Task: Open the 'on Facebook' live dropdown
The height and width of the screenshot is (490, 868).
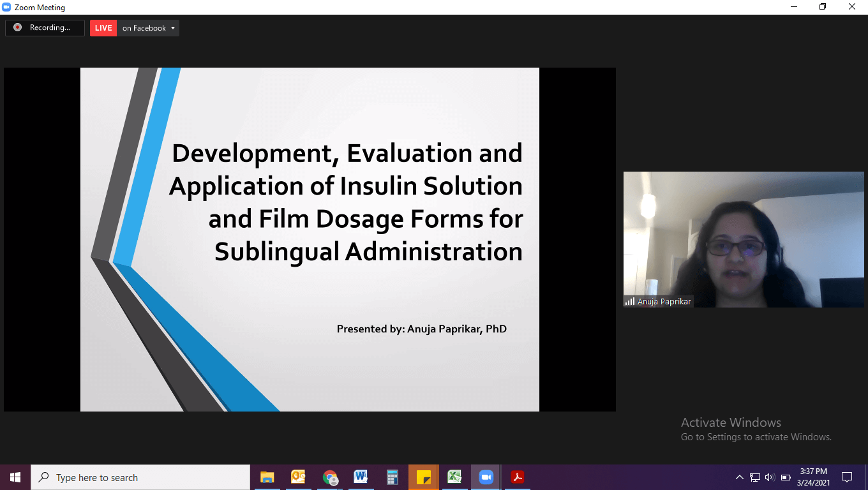Action: (x=148, y=28)
